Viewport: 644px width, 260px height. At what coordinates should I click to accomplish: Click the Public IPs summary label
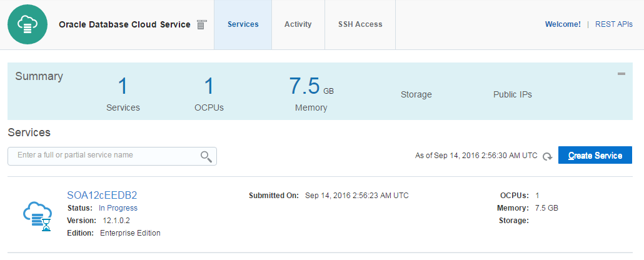coord(513,95)
